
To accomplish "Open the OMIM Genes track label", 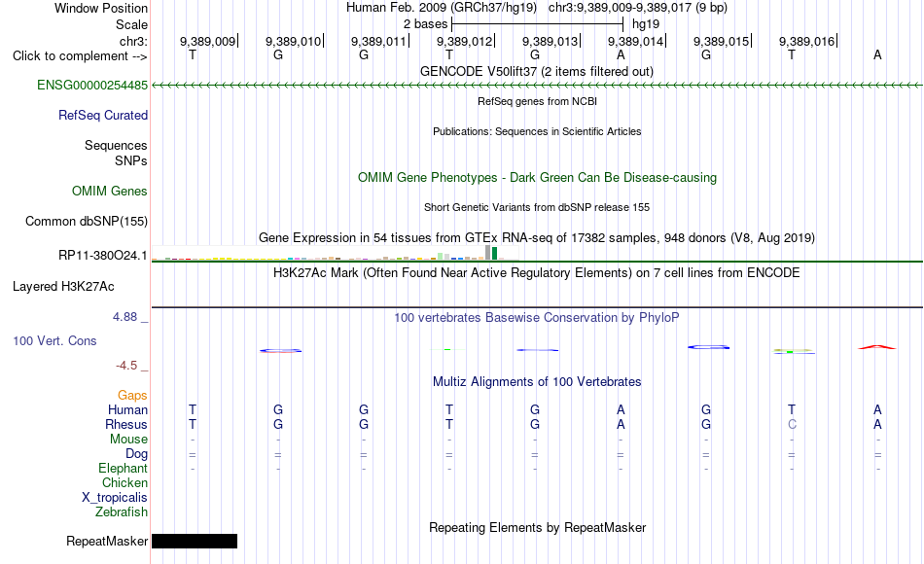I will coord(109,191).
